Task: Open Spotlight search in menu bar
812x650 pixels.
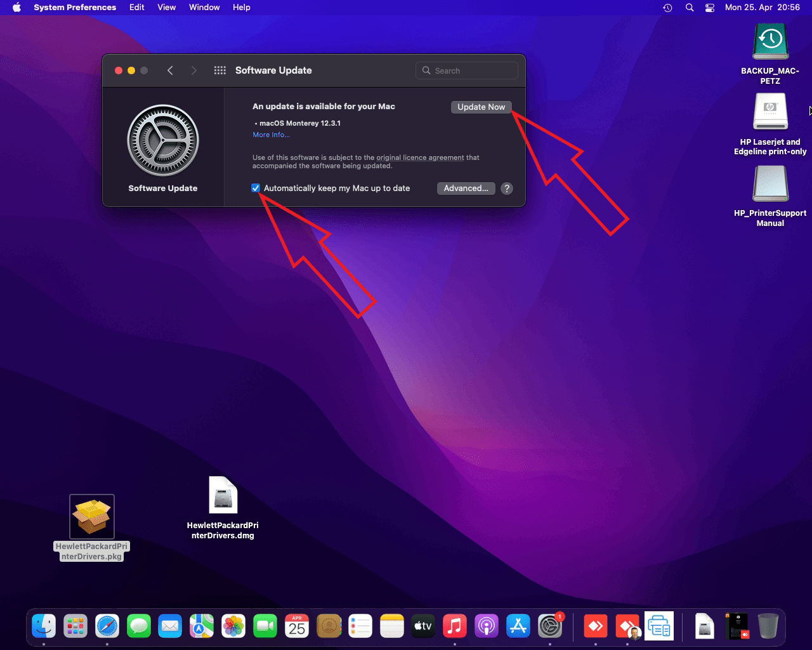Action: [x=690, y=8]
